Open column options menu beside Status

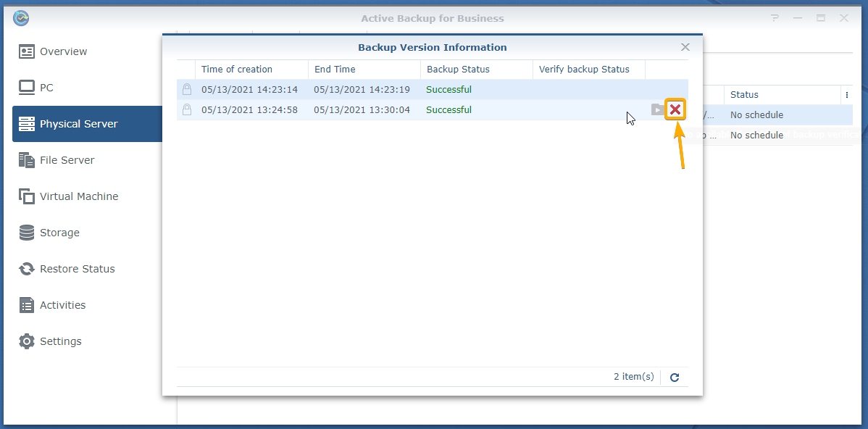pos(846,95)
